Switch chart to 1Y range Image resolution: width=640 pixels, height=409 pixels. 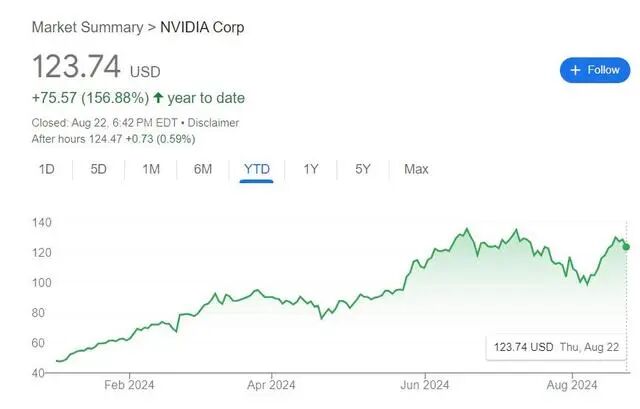(x=311, y=169)
